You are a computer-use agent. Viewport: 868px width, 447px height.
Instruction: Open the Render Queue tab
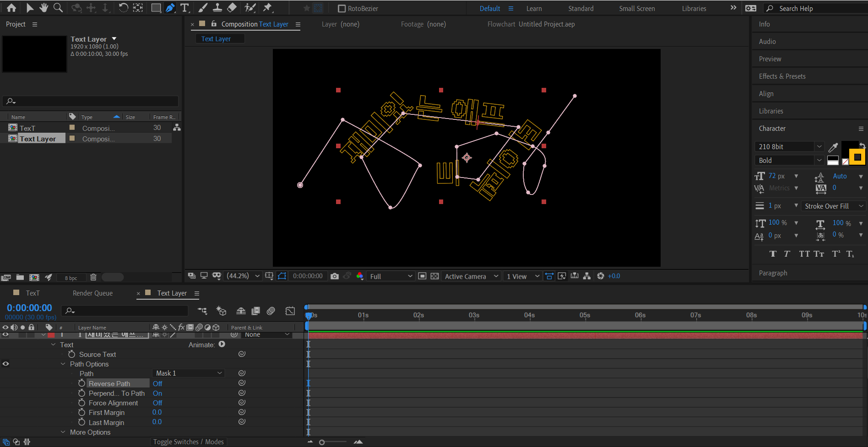point(92,293)
